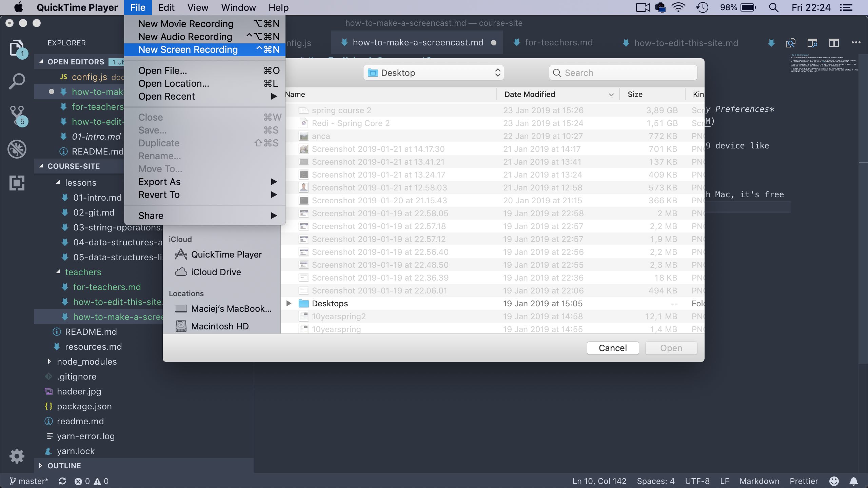Click the for-teachers.md tab in editor

(558, 42)
